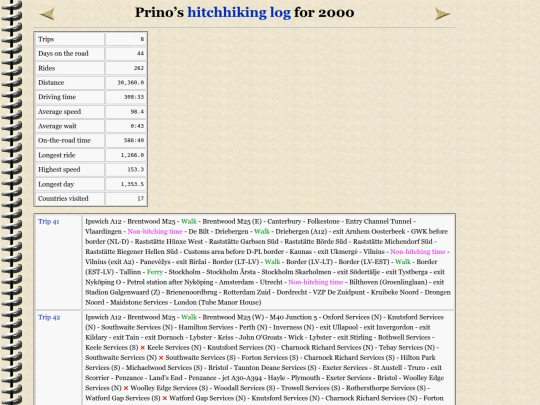Click the 'Rides' row label
The height and width of the screenshot is (405, 540).
[46, 68]
